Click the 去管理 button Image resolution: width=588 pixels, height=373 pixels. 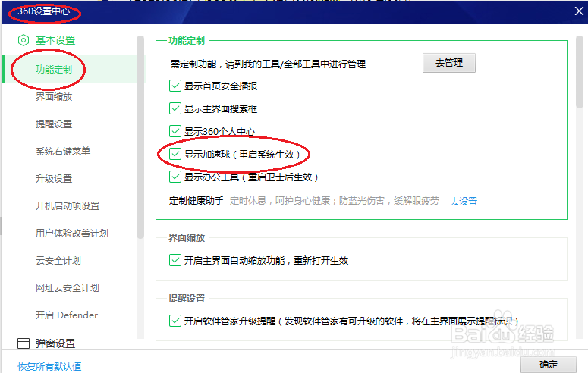tap(449, 63)
